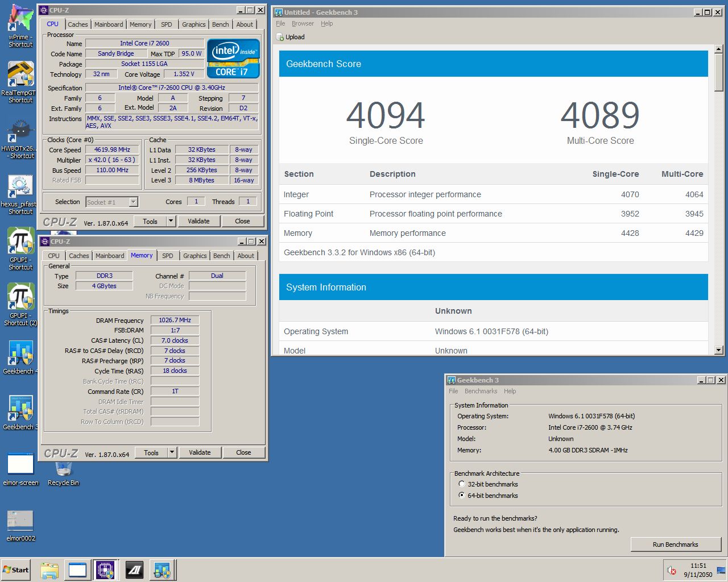Click the slanted A taskbar icon
Viewport: 728px width, 582px height.
134,570
